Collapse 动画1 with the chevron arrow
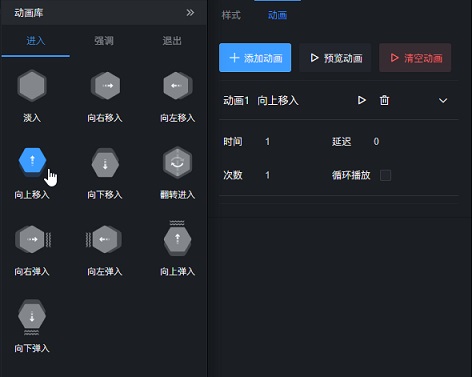This screenshot has width=472, height=377. (x=443, y=100)
